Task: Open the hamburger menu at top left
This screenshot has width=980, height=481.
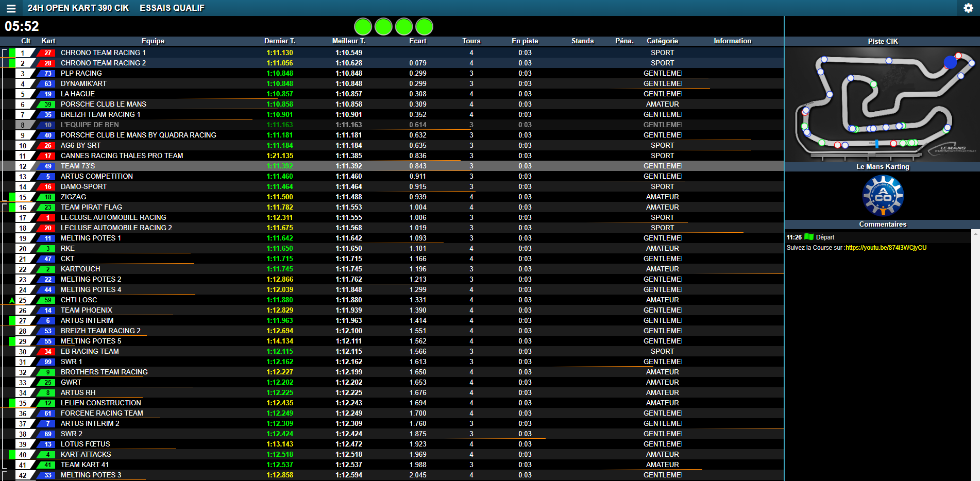Action: (x=11, y=8)
